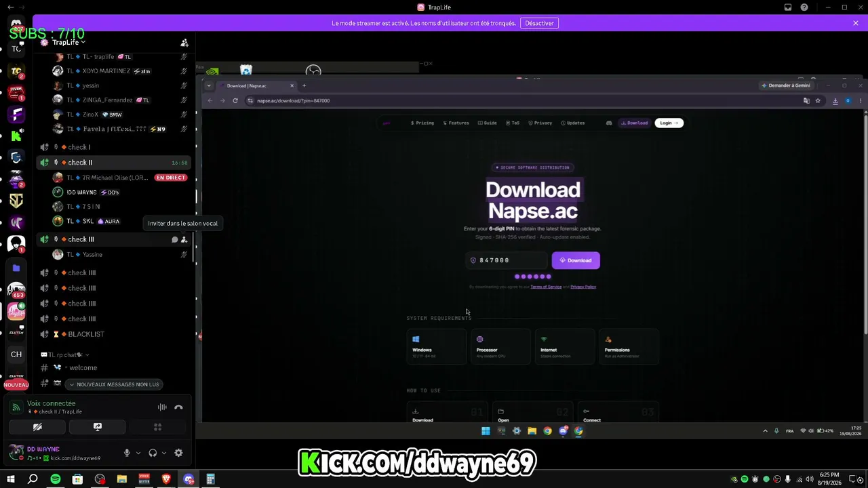Viewport: 868px width, 488px height.
Task: Open a new browser tab
Action: click(x=304, y=86)
